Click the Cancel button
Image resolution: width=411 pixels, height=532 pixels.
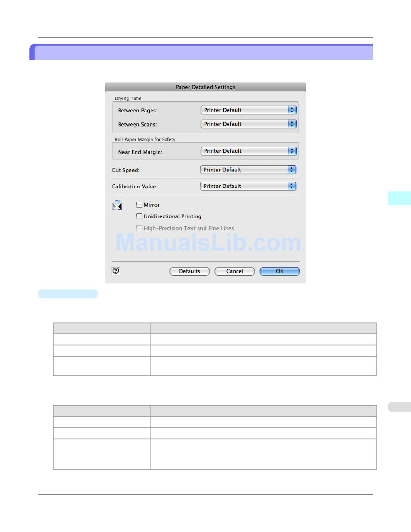[235, 271]
